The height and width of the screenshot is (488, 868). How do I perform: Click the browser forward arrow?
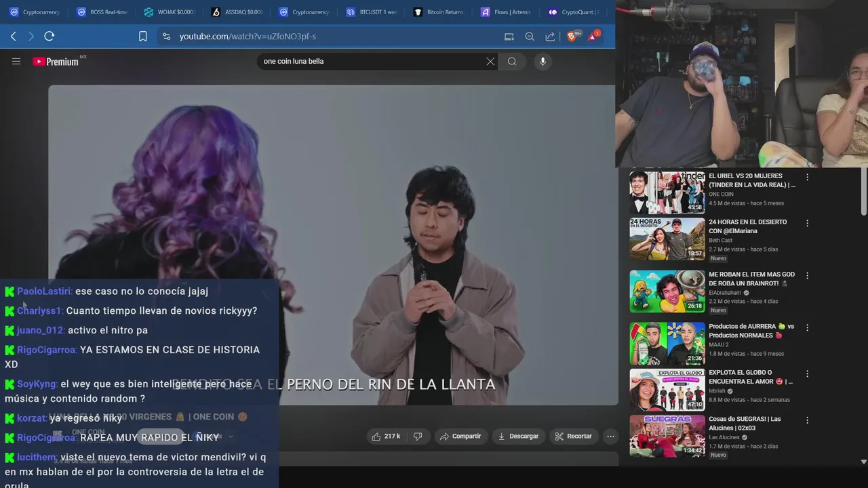coord(31,37)
